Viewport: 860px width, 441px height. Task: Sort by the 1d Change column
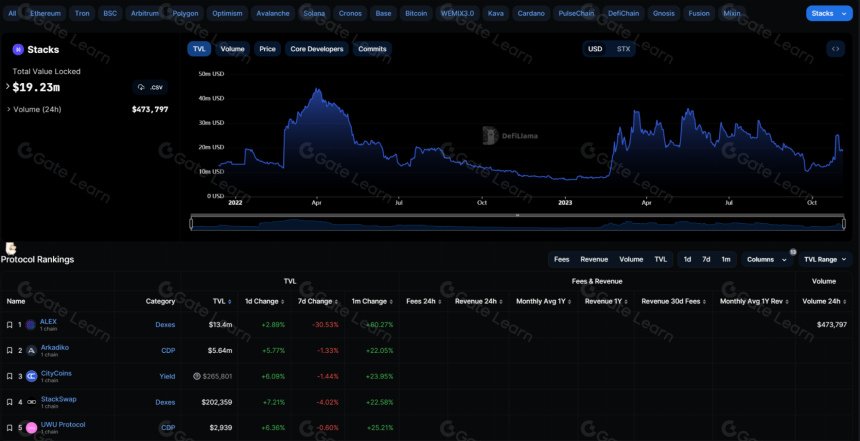pyautogui.click(x=265, y=301)
